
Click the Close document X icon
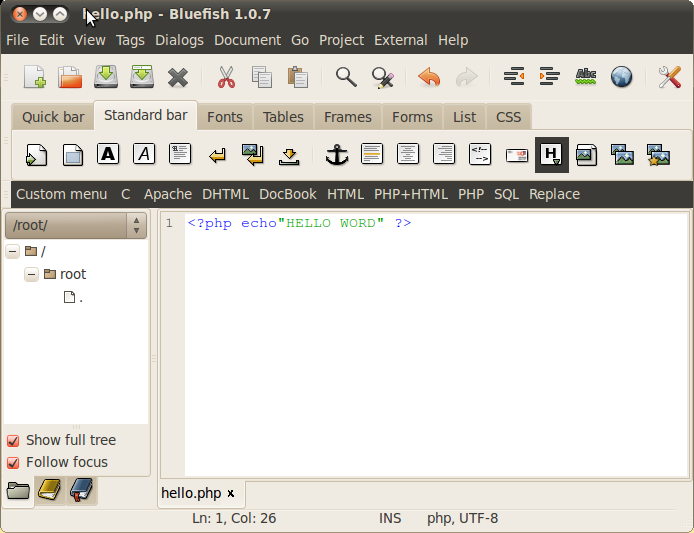[178, 77]
